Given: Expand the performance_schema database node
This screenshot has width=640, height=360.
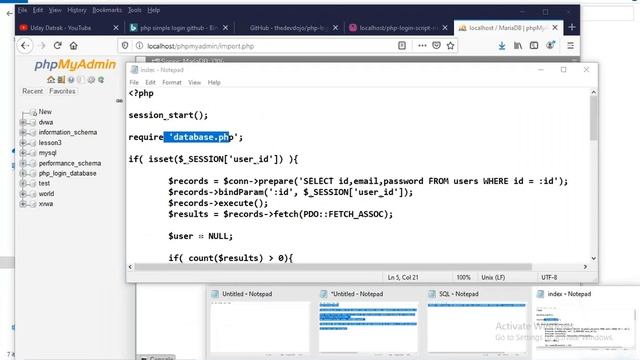Looking at the screenshot, I should 23,163.
